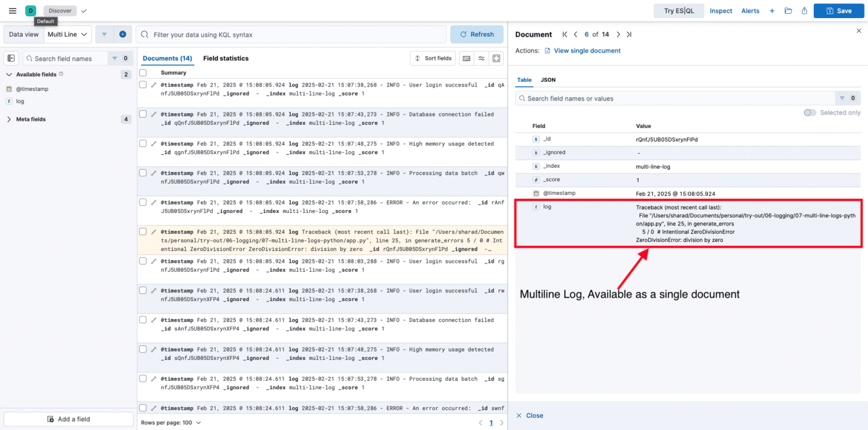Screen dimensions: 868x430
Task: Open display options with the gear-slider icon
Action: point(481,58)
